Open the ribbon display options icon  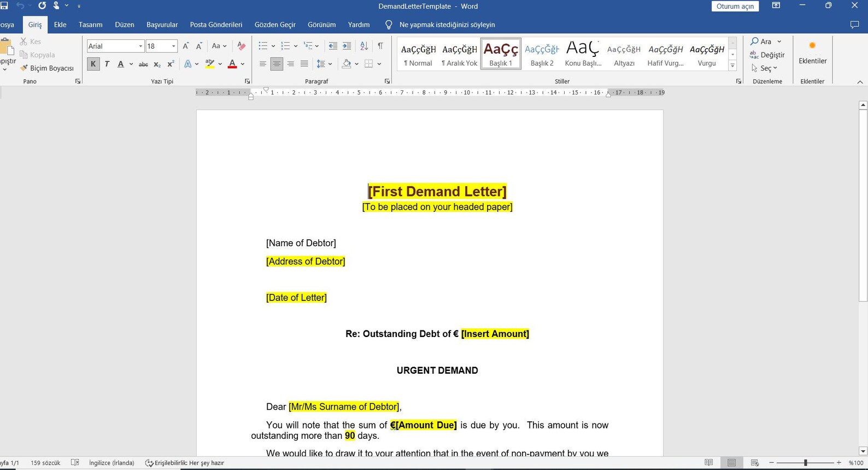point(776,6)
